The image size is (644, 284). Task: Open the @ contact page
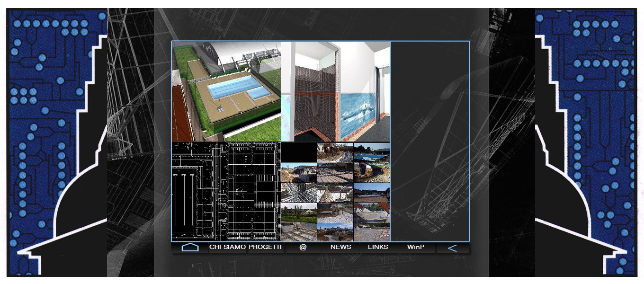(x=303, y=248)
